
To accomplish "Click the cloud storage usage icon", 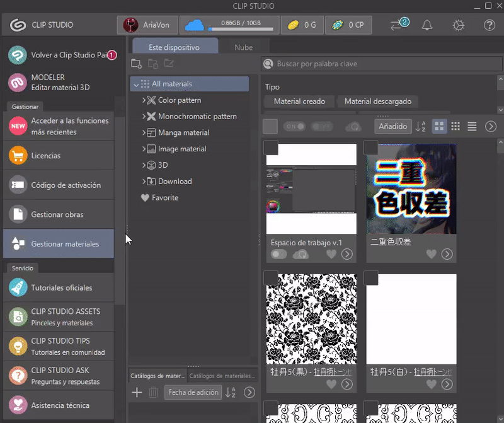I will tap(195, 25).
